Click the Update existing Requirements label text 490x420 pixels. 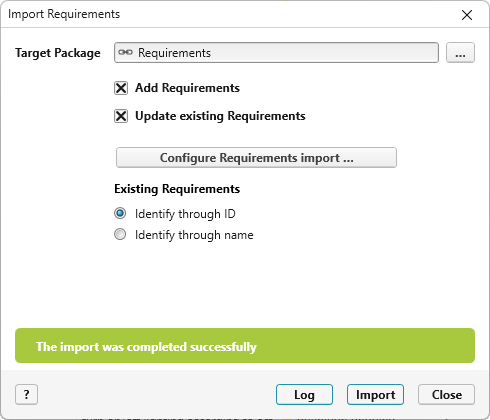click(220, 116)
